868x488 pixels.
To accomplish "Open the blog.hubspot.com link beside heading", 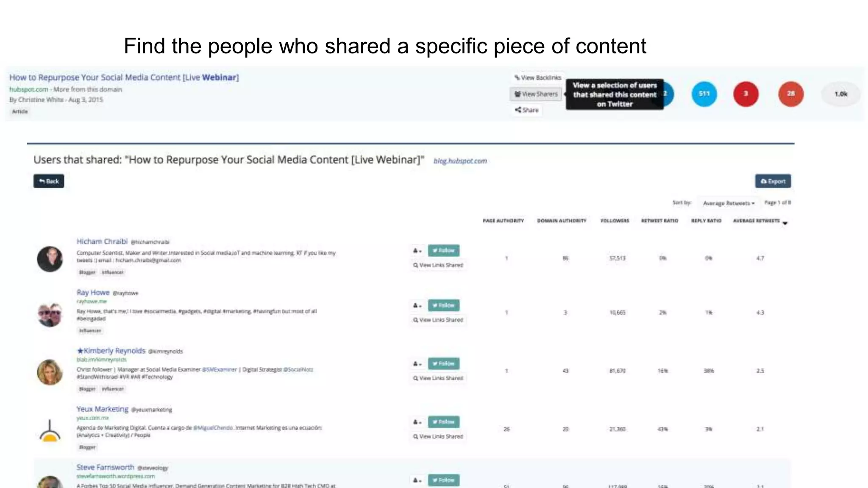I will point(460,161).
